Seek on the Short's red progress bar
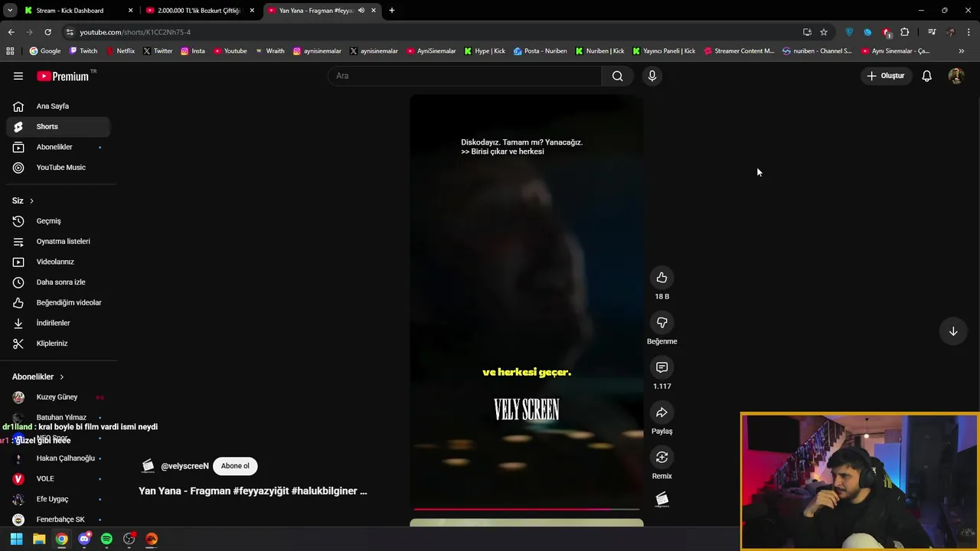 coord(527,509)
